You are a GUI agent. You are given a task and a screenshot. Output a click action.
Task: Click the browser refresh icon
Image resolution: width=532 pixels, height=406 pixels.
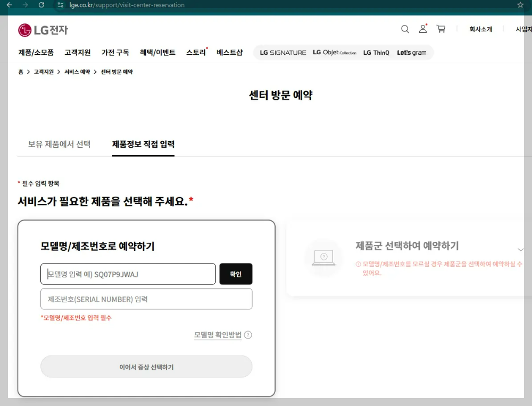tap(41, 6)
